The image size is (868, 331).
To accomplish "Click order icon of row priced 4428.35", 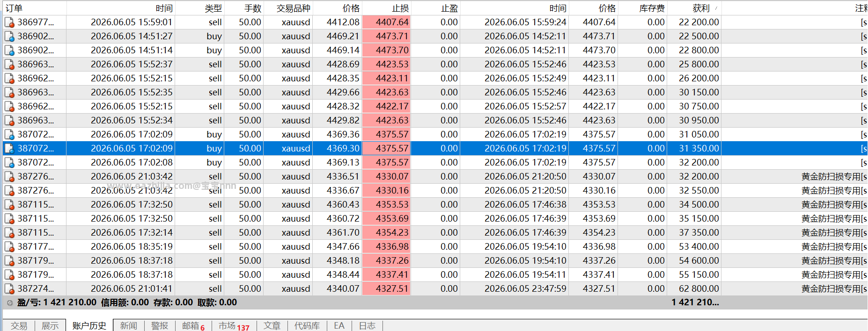I will coord(9,79).
